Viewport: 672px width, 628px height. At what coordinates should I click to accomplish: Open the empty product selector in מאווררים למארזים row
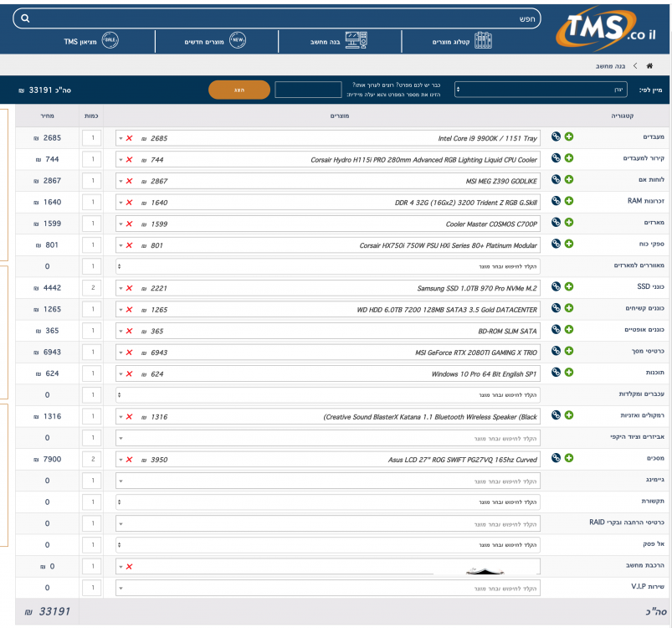[x=328, y=266]
